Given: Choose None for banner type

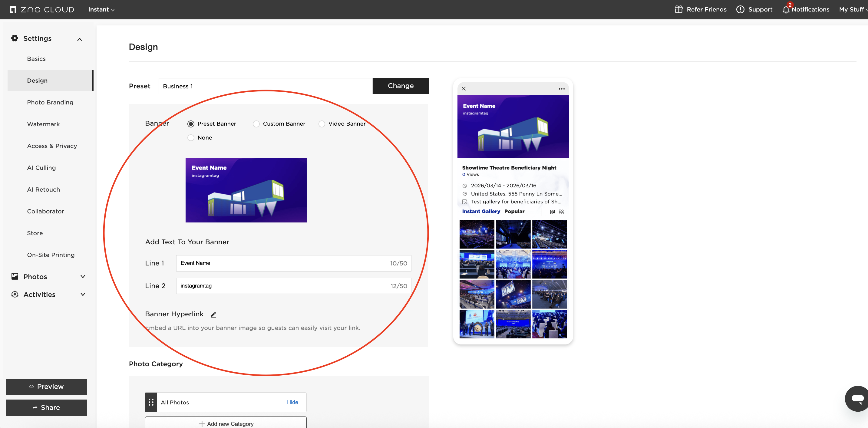Looking at the screenshot, I should [x=191, y=138].
